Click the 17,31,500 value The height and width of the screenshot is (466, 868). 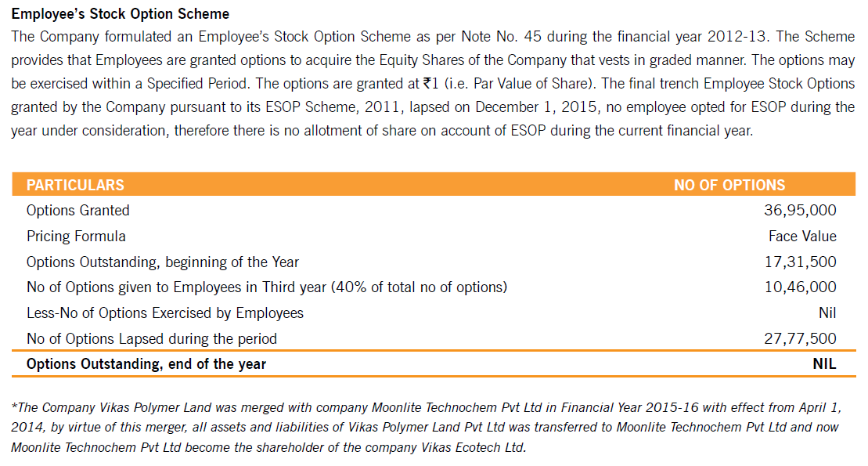click(800, 262)
